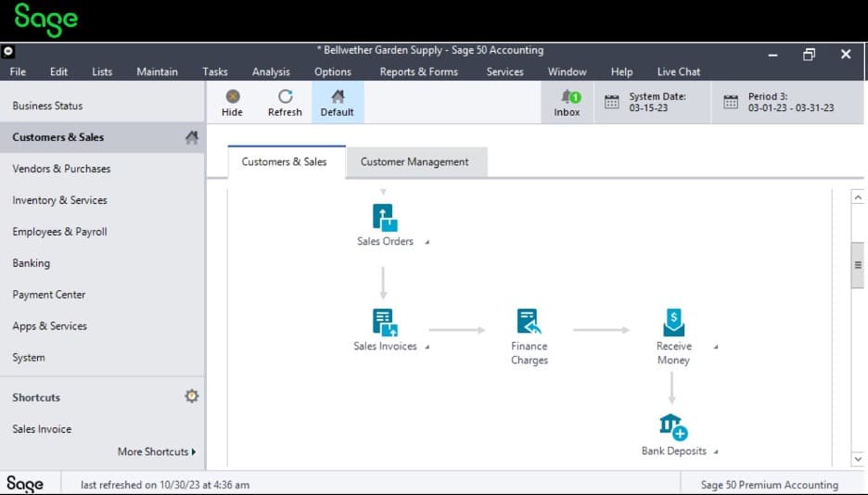Click the Shortcuts heading
868x495 pixels.
(x=36, y=398)
